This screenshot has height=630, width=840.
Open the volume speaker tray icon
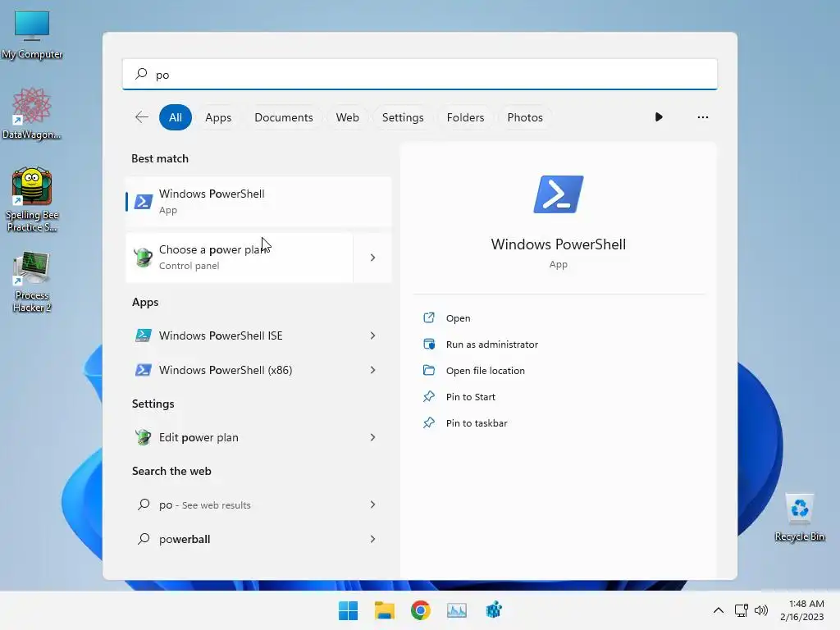(x=761, y=610)
